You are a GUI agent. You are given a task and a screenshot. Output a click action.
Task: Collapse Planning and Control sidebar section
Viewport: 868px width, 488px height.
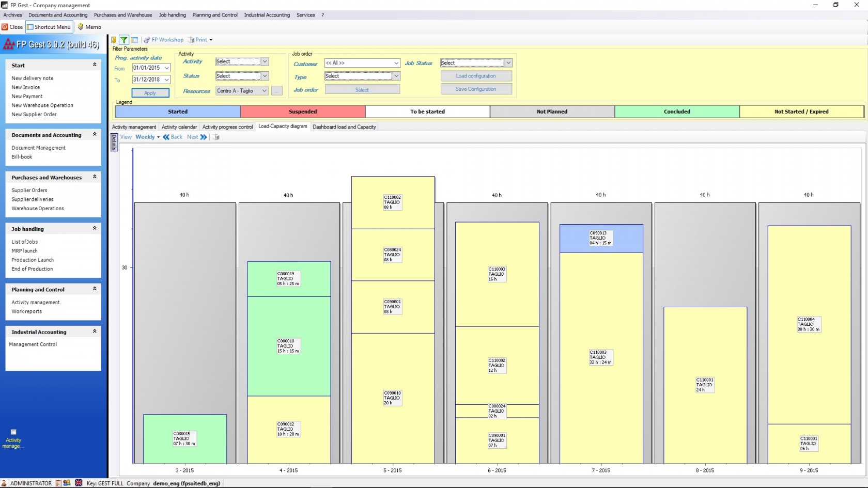pyautogui.click(x=95, y=289)
